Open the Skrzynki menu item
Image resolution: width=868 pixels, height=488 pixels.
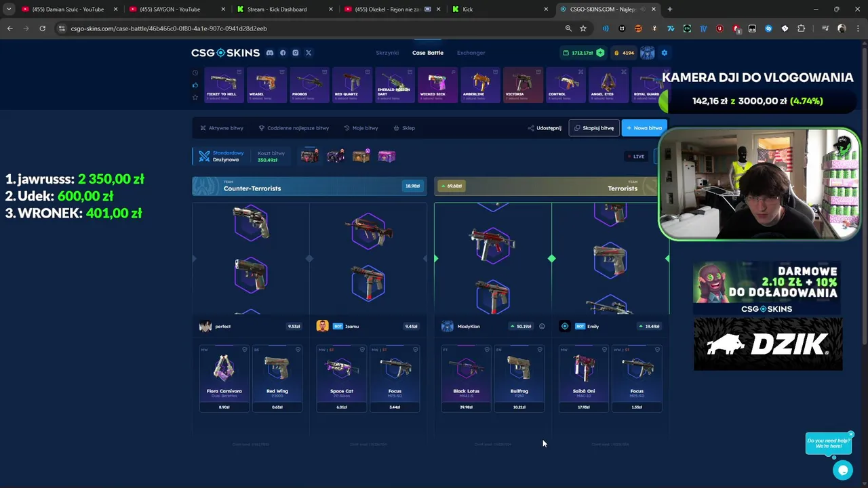click(387, 53)
